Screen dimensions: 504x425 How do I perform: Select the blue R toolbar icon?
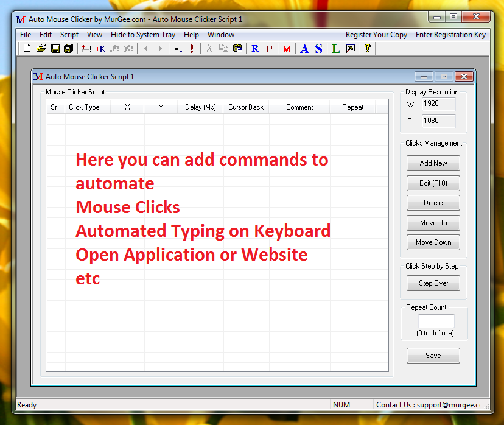255,49
